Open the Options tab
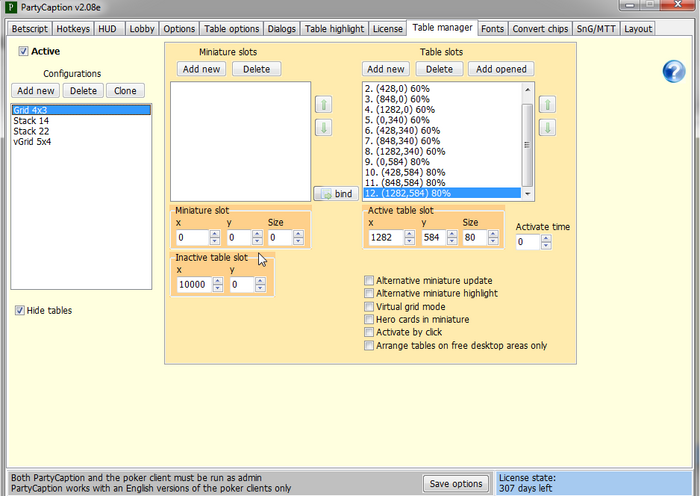700x496 pixels. [x=179, y=29]
